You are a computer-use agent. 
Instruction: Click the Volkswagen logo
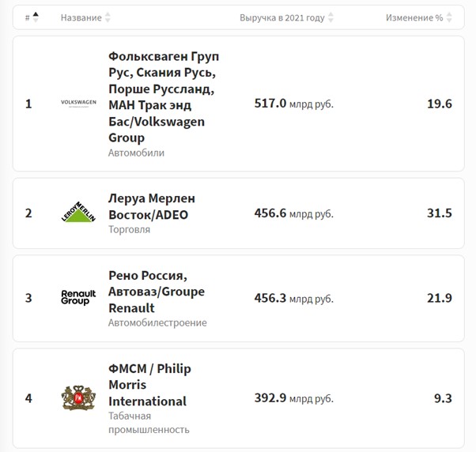[x=77, y=104]
